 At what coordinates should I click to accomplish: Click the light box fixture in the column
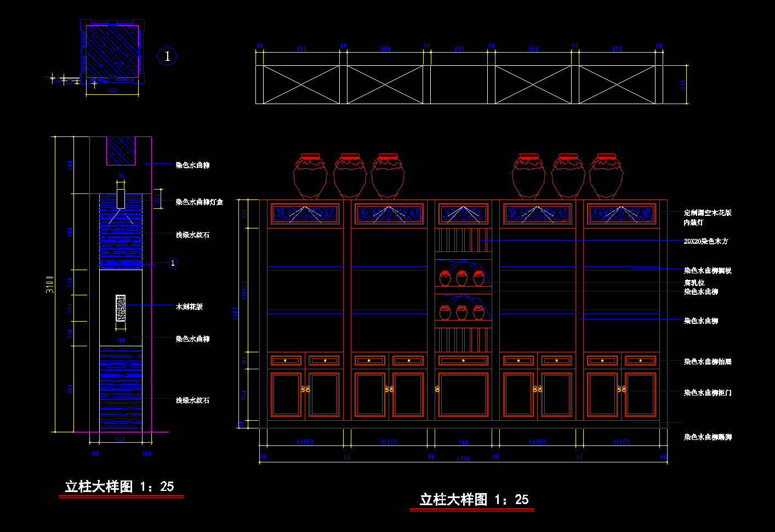coord(121,198)
